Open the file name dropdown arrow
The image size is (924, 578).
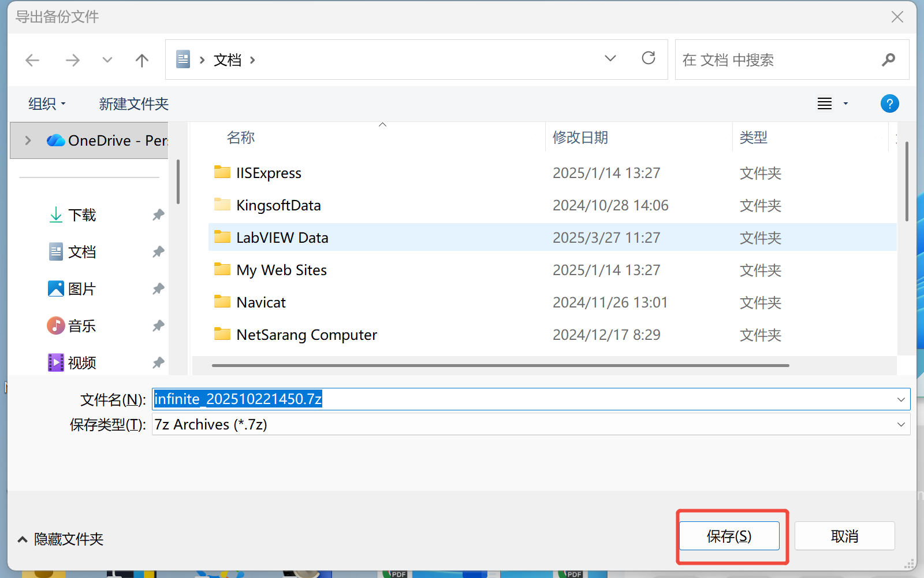point(900,399)
